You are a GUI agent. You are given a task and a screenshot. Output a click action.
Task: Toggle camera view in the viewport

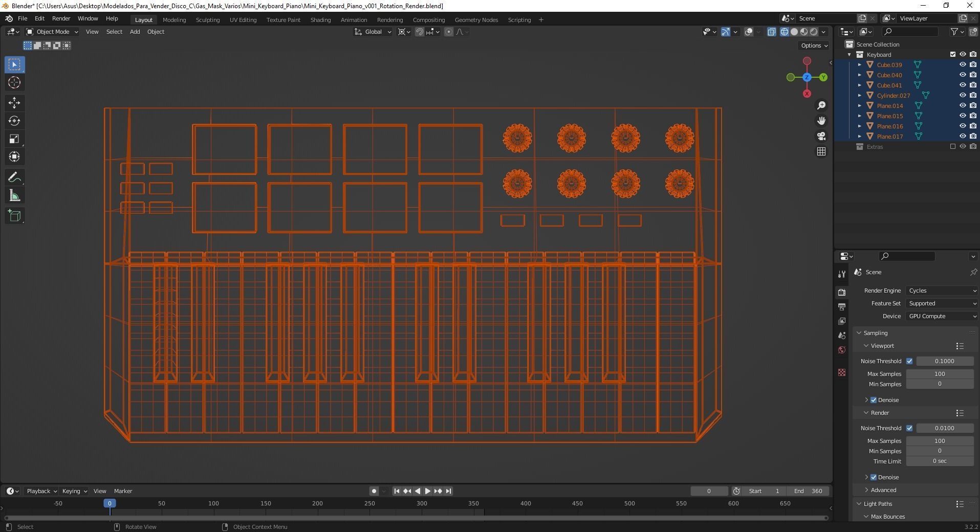pyautogui.click(x=821, y=136)
